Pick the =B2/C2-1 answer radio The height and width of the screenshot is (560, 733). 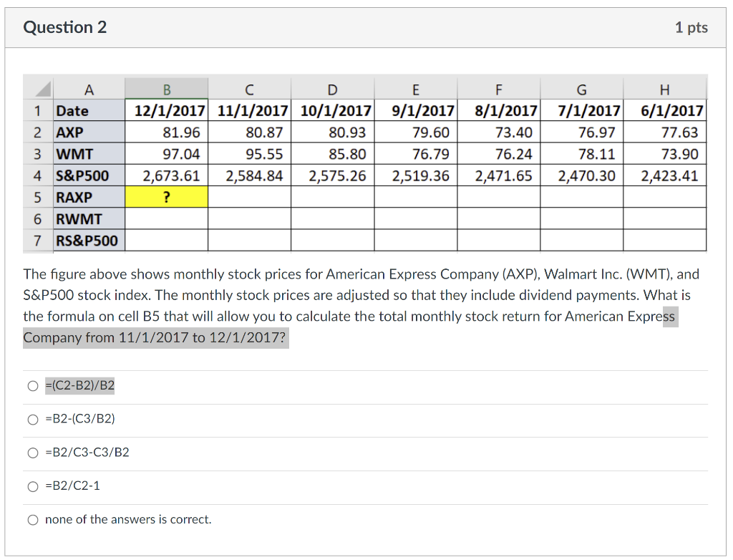tap(33, 486)
